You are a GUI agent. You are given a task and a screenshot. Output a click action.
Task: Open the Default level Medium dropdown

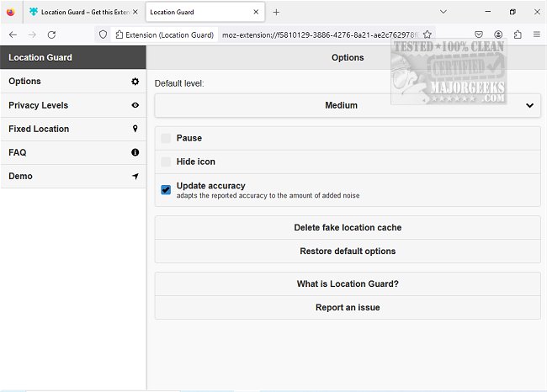pyautogui.click(x=348, y=105)
